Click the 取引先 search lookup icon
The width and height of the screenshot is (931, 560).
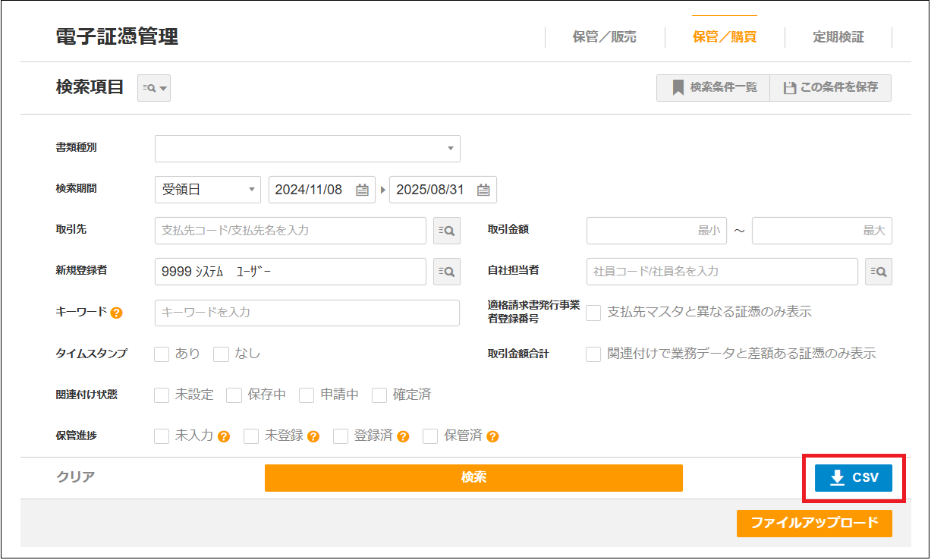click(447, 231)
